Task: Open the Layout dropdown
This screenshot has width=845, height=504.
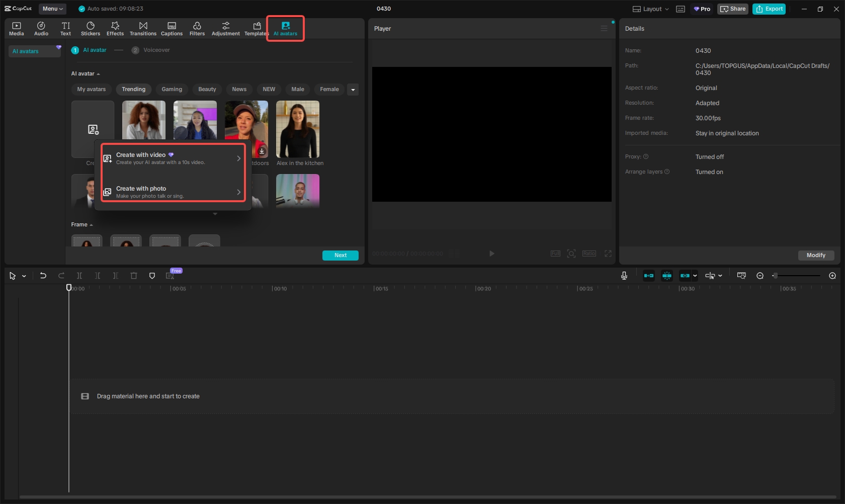Action: tap(651, 9)
